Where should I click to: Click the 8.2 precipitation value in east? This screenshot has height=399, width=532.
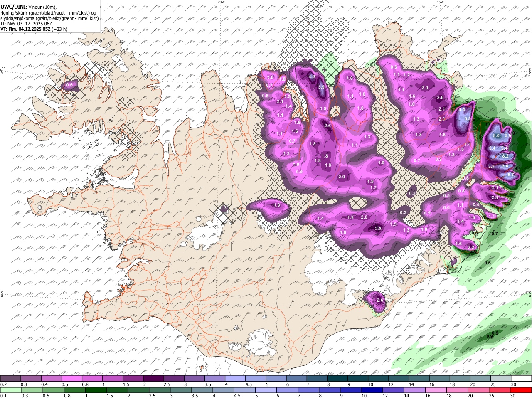pos(506,156)
